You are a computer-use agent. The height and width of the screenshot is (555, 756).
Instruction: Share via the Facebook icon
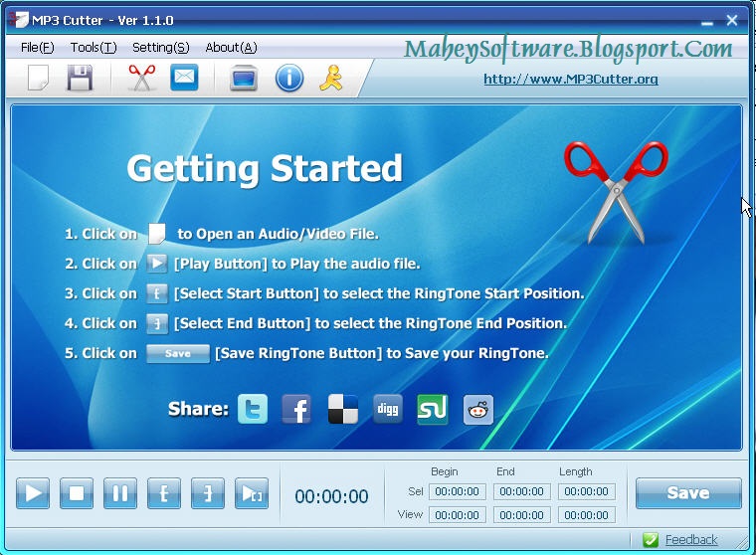296,409
